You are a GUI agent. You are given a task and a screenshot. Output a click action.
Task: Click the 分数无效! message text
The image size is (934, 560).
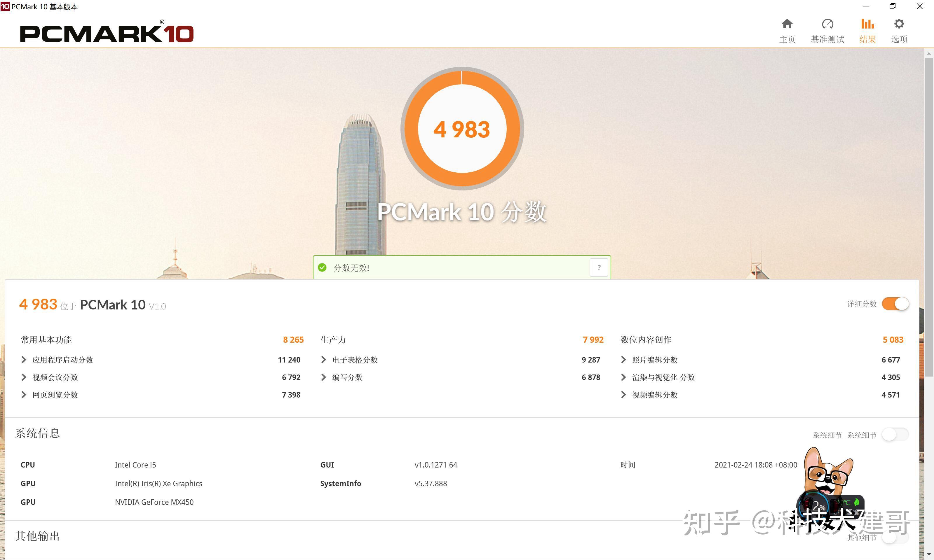tap(351, 268)
